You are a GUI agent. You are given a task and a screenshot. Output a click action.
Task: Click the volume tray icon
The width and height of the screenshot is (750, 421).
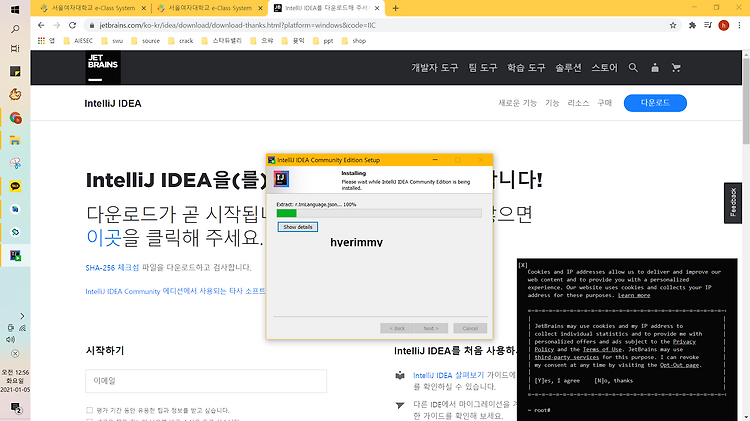point(10,340)
